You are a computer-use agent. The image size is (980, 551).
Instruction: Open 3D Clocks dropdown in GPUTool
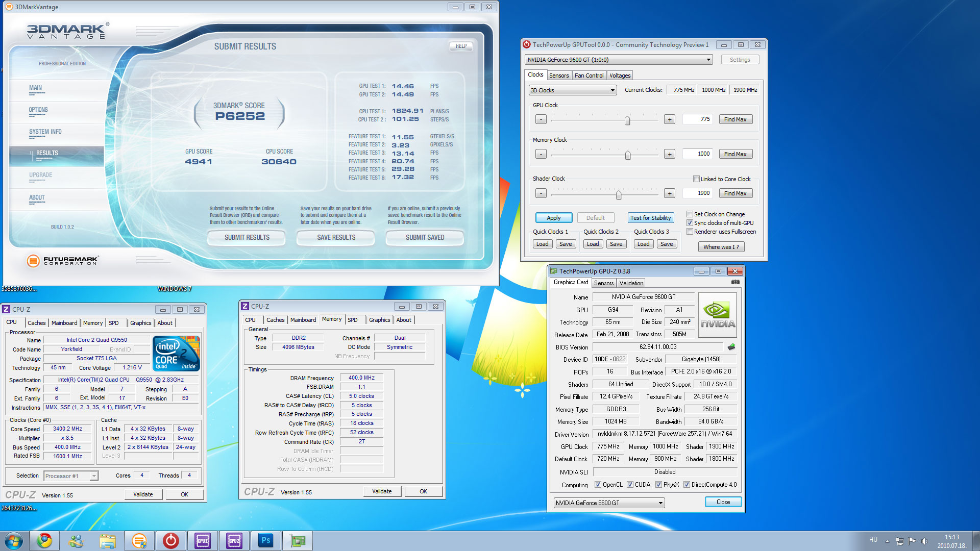(573, 90)
